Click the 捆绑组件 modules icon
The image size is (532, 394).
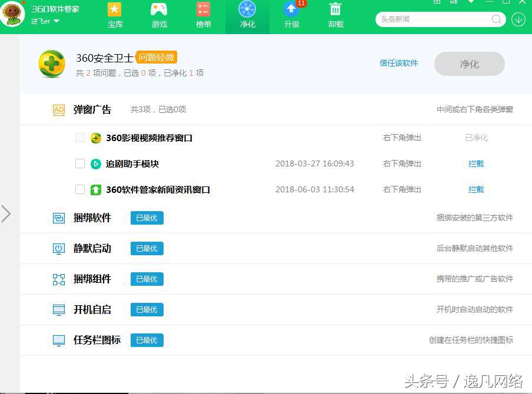point(59,279)
